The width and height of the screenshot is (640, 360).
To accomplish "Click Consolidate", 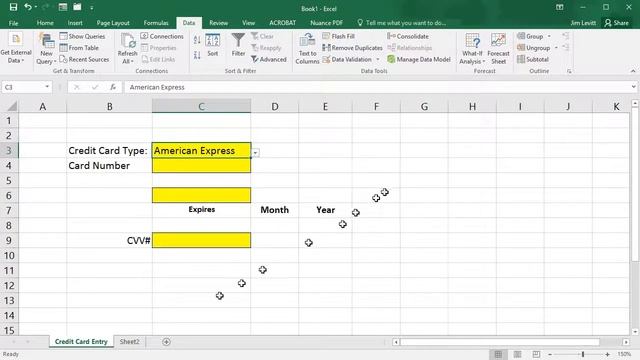I will pyautogui.click(x=408, y=36).
